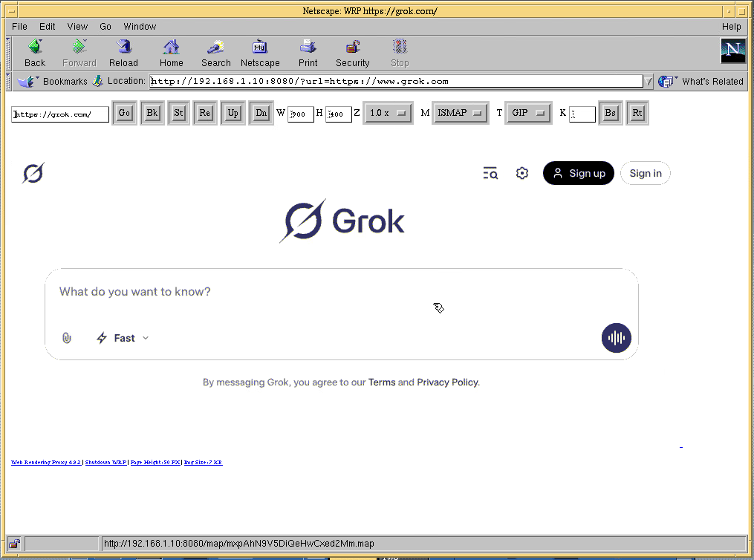Screen dimensions: 754x560
Task: Go to Home via toolbar icon
Action: [171, 48]
